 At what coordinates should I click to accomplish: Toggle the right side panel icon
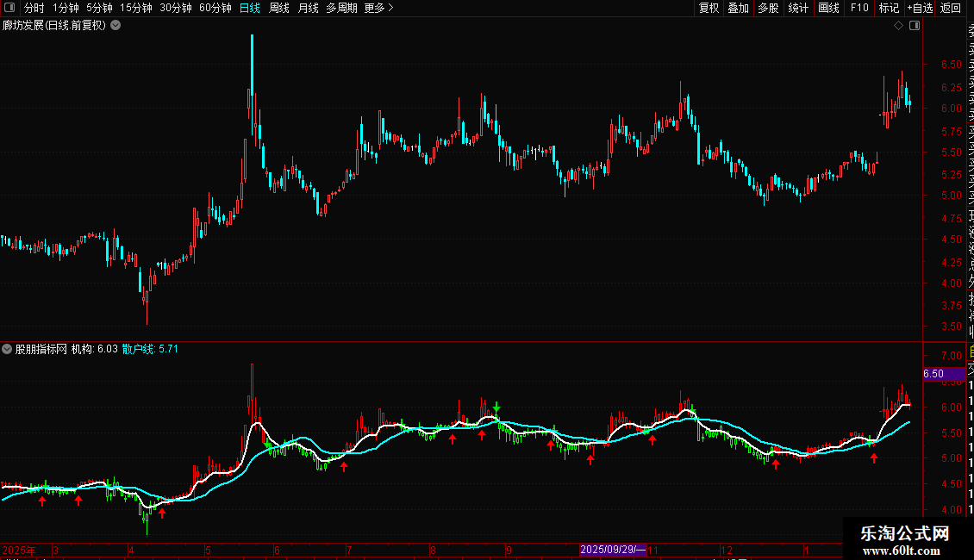915,26
